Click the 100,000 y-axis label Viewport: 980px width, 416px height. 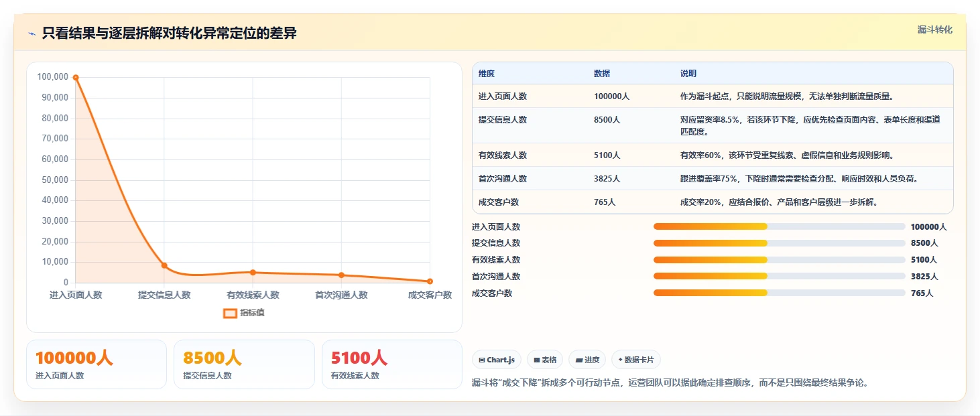point(53,77)
